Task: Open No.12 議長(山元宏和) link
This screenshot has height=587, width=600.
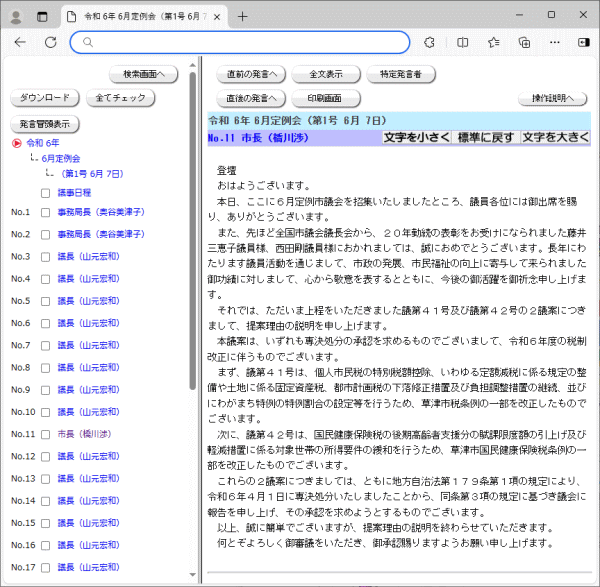Action: pos(88,456)
